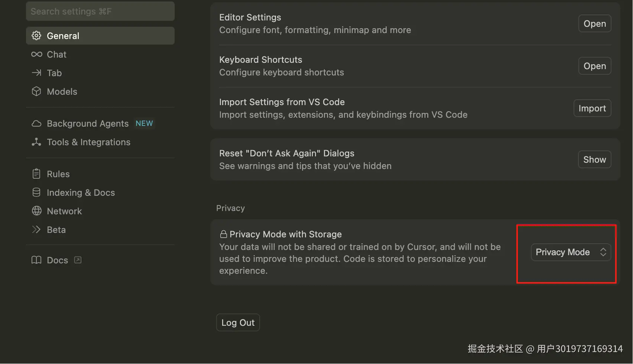Image resolution: width=633 pixels, height=364 pixels.
Task: Click Log Out
Action: [x=238, y=322]
